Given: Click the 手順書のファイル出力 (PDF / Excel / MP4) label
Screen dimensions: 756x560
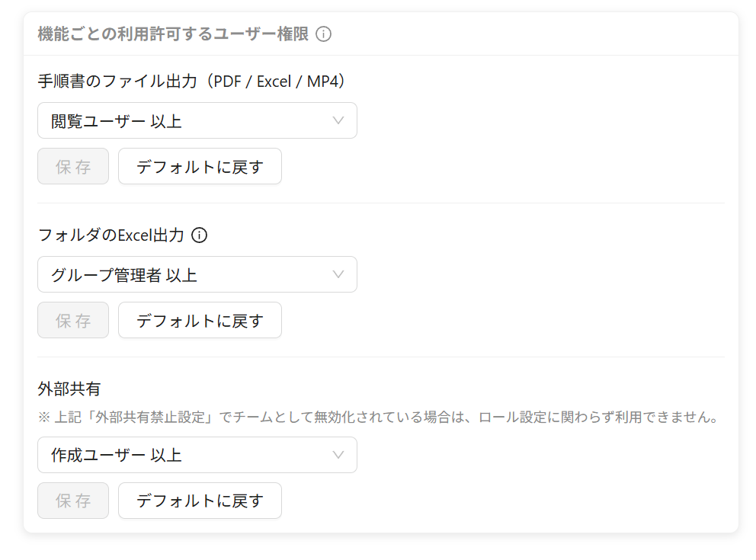Looking at the screenshot, I should 191,81.
